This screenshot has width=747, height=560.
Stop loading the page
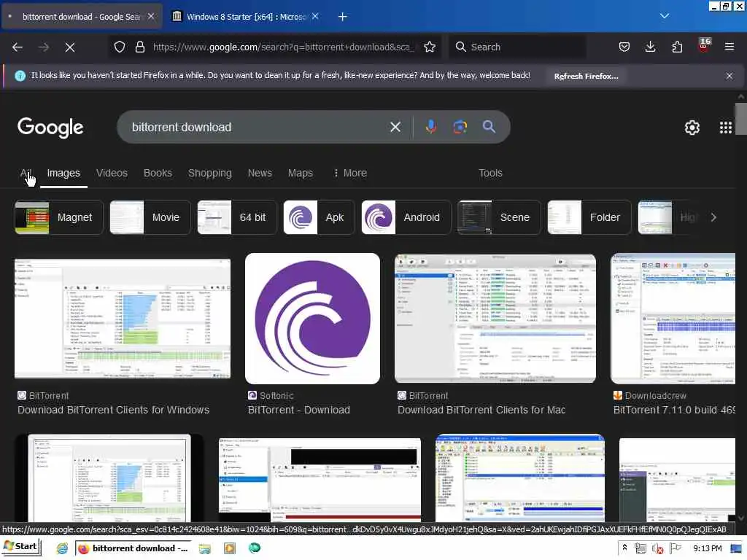69,47
